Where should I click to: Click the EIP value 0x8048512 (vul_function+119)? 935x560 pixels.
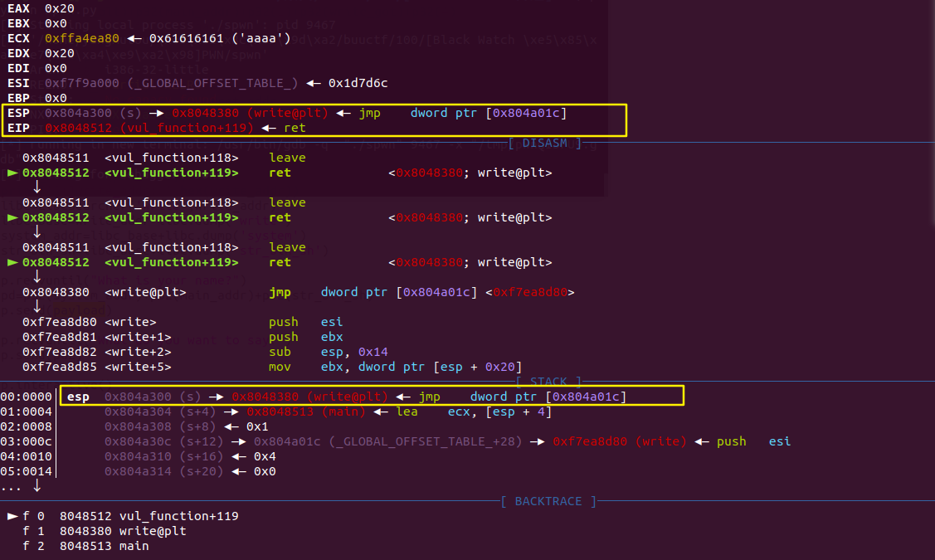tap(149, 128)
